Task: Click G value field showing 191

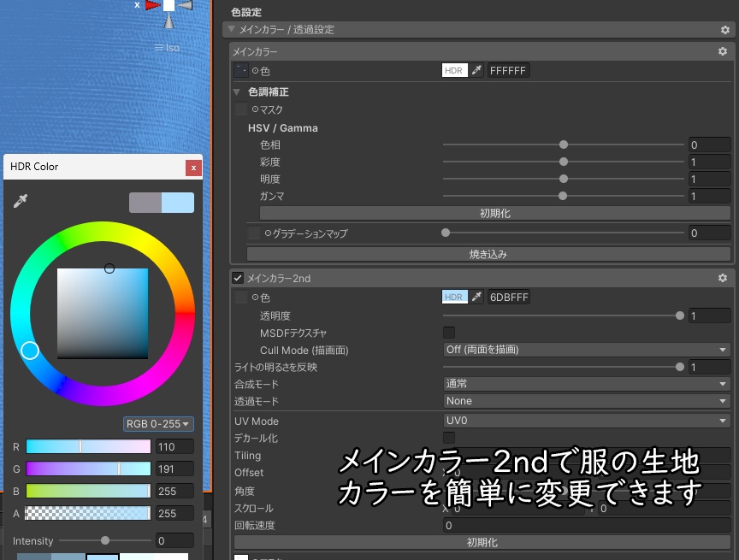Action: coord(174,469)
